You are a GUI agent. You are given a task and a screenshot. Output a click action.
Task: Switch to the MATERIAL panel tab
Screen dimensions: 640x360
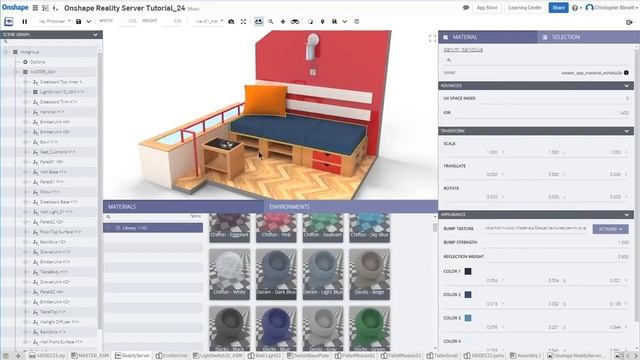click(x=488, y=37)
